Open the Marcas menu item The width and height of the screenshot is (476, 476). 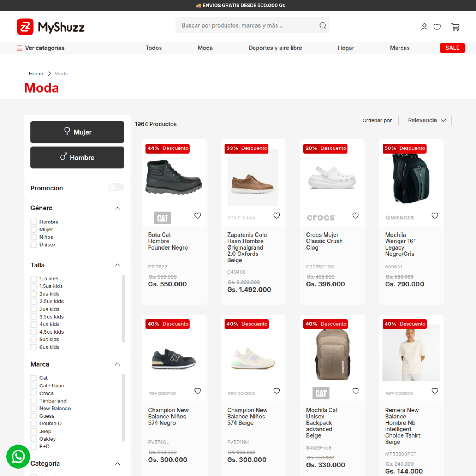(400, 48)
